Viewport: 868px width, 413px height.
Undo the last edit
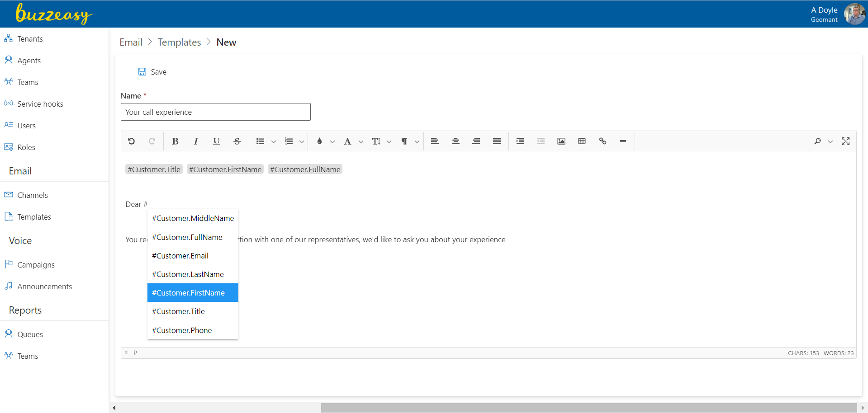[131, 141]
